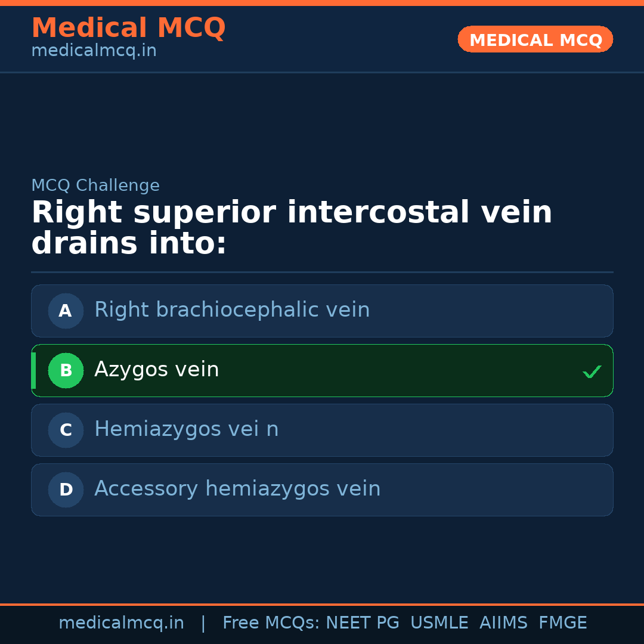Click the circular A option letter badge

66,311
